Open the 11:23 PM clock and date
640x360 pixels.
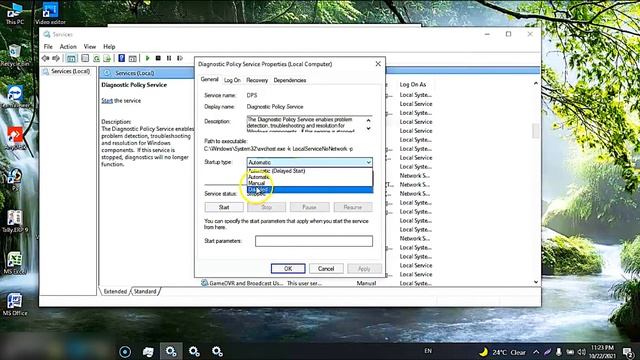pyautogui.click(x=602, y=352)
